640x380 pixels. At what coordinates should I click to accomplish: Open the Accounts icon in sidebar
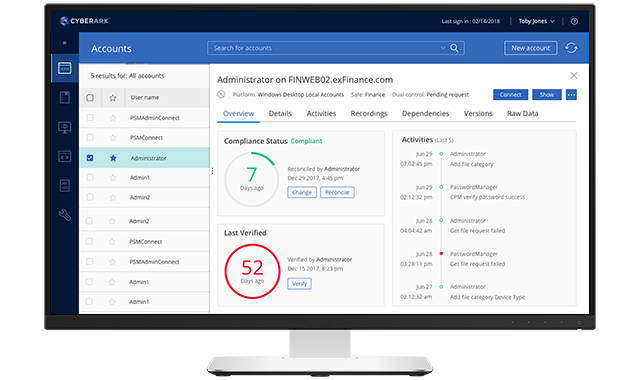(65, 68)
